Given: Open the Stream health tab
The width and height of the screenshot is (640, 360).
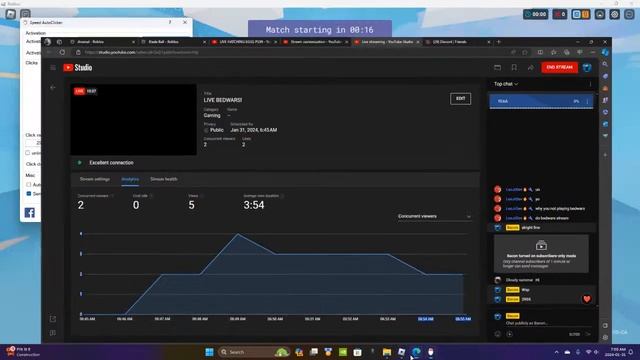Looking at the screenshot, I should [164, 179].
